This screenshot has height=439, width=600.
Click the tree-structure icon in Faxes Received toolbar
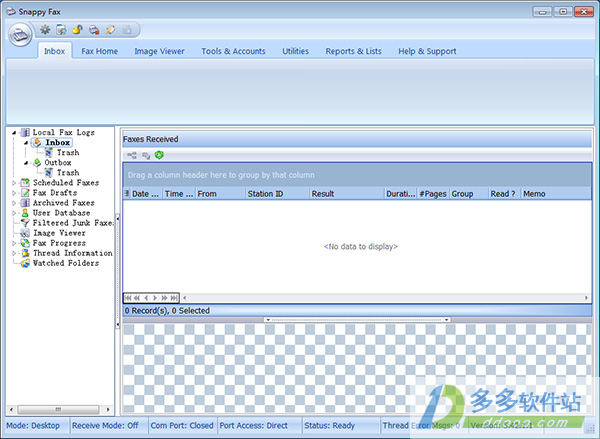point(132,155)
